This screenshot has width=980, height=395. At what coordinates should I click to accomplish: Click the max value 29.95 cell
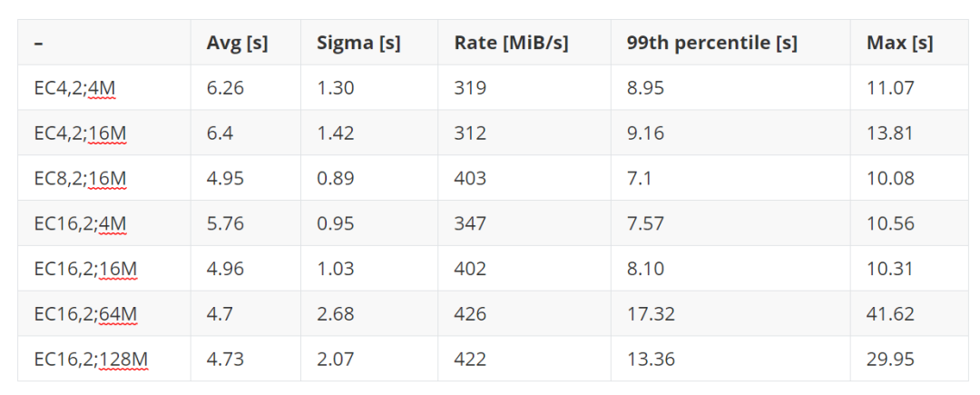(890, 360)
